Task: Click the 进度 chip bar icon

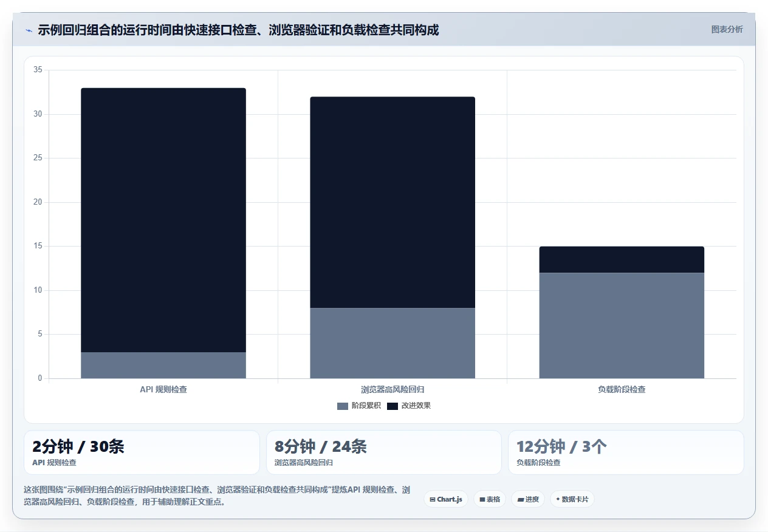Action: coord(520,500)
